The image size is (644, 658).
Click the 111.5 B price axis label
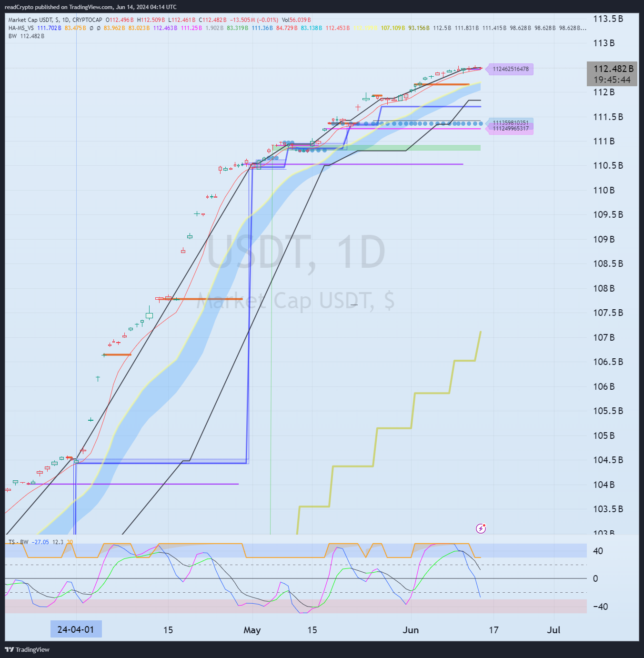tap(608, 117)
